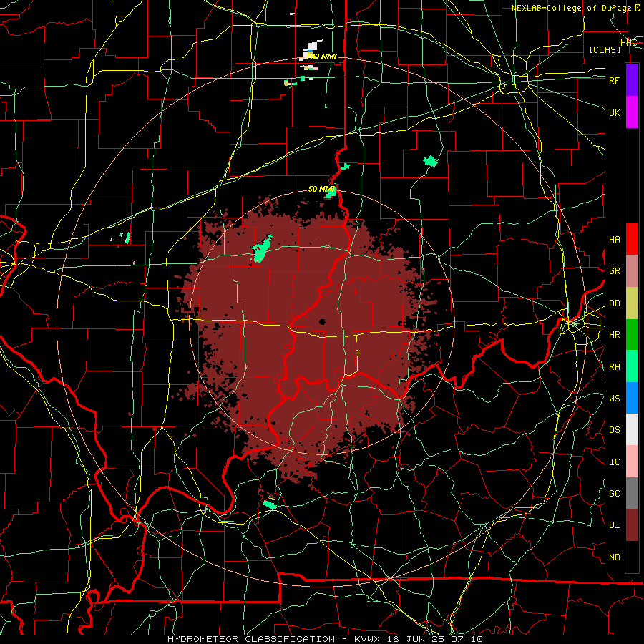
Task: Click the BI legend label text
Action: (x=614, y=525)
